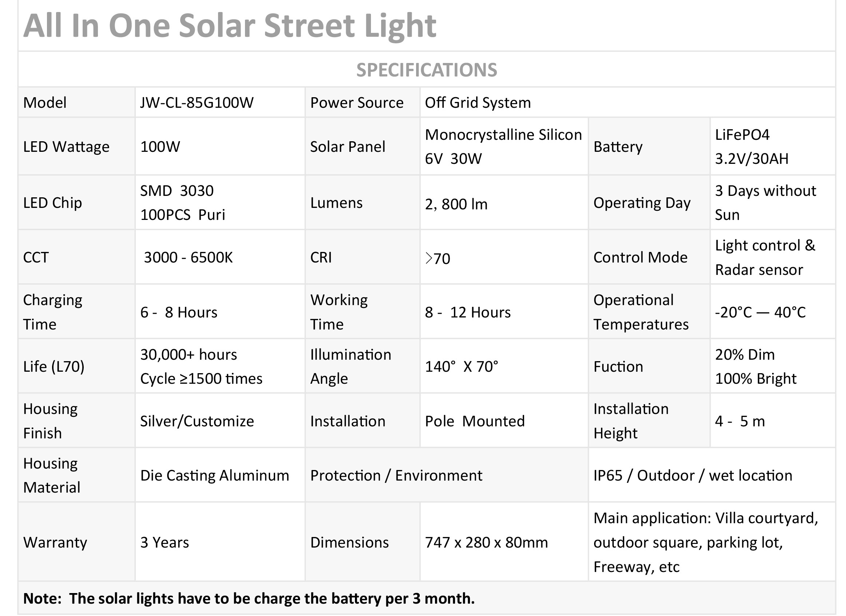
Task: Click the "Off Grid System" power source value
Action: pyautogui.click(x=478, y=103)
